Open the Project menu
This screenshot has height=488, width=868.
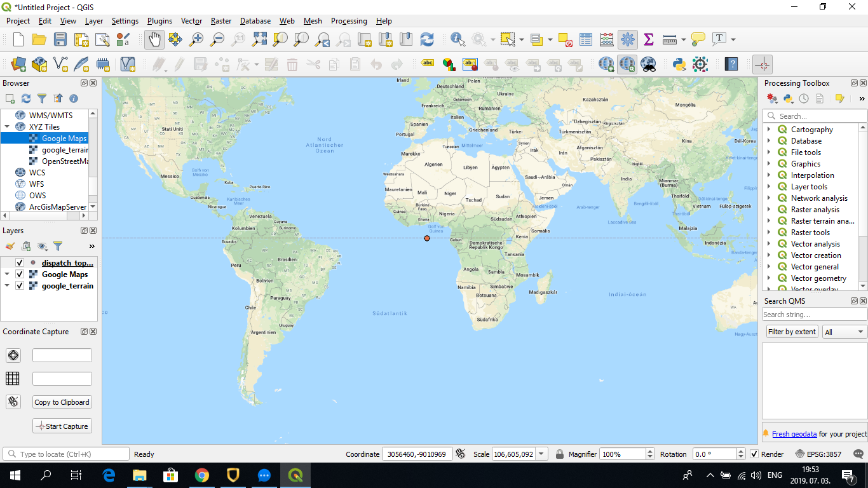[x=18, y=21]
